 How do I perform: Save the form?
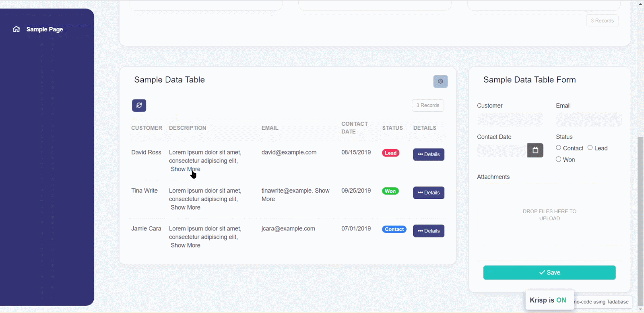(x=549, y=273)
